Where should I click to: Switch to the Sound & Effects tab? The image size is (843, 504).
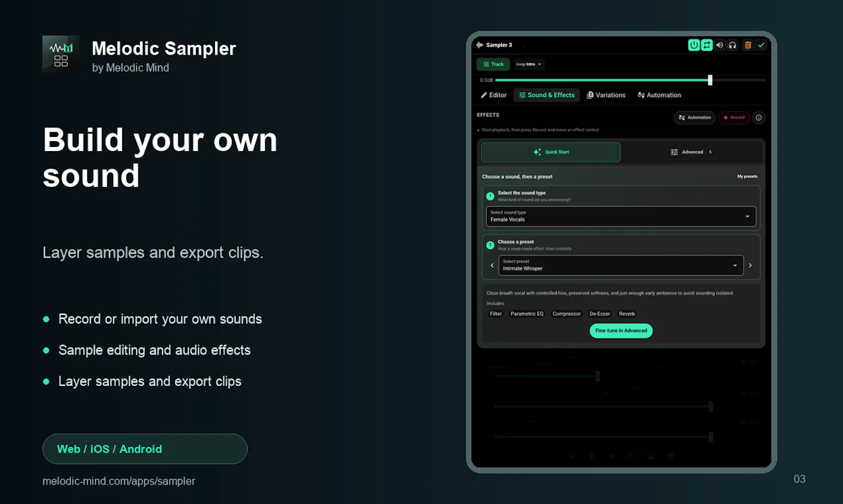pos(546,95)
